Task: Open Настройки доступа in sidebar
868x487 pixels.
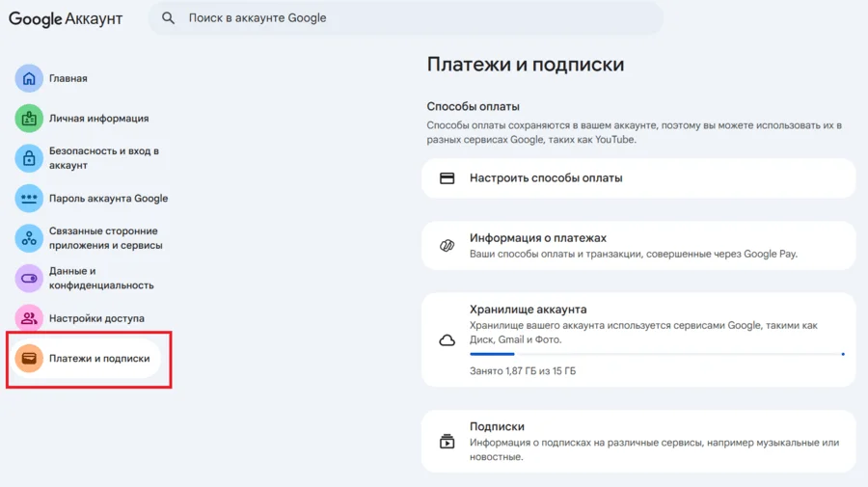Action: pyautogui.click(x=96, y=318)
